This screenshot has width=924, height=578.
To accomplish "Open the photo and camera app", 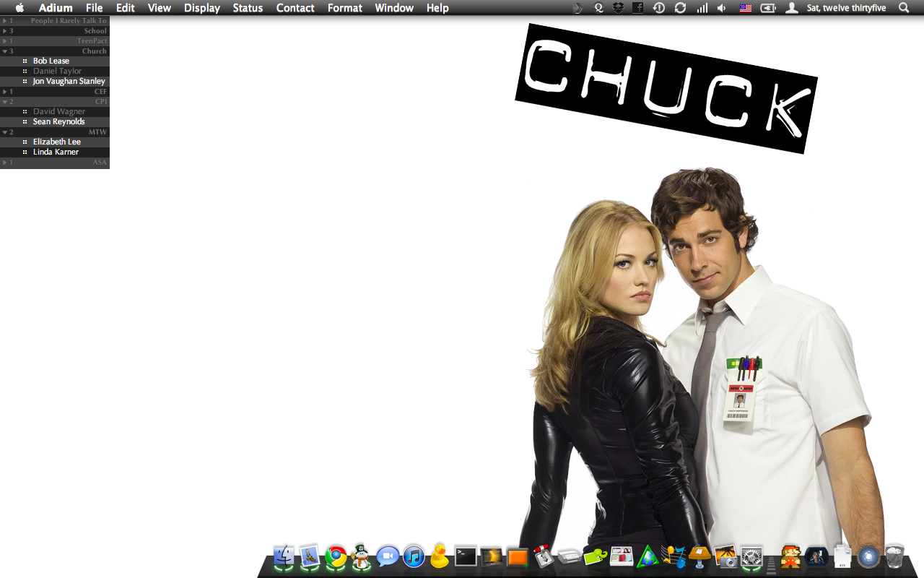I will click(x=725, y=556).
